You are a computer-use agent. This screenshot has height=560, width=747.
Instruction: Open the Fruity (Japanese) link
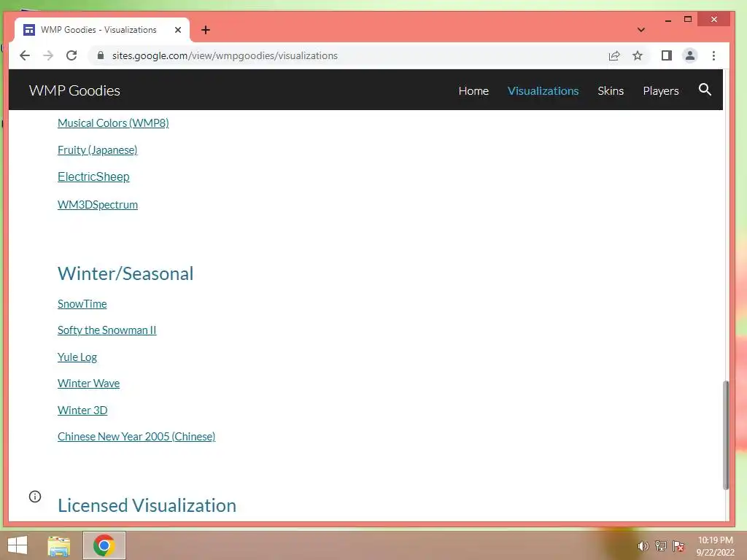coord(97,150)
